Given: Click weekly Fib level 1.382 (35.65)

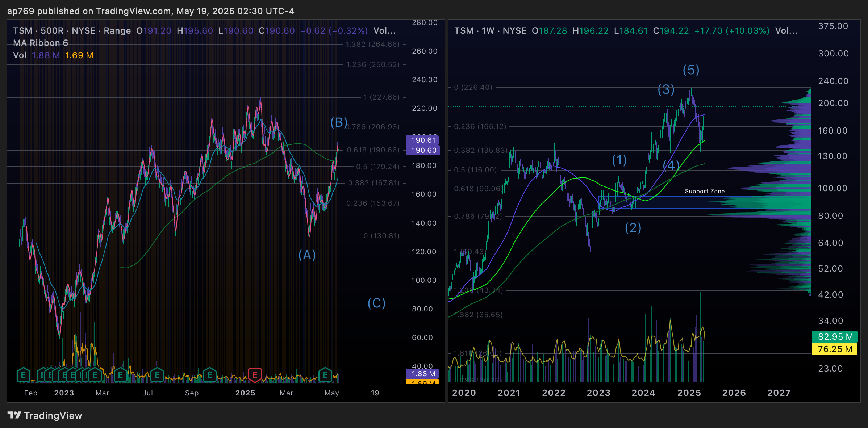Looking at the screenshot, I should coord(478,315).
